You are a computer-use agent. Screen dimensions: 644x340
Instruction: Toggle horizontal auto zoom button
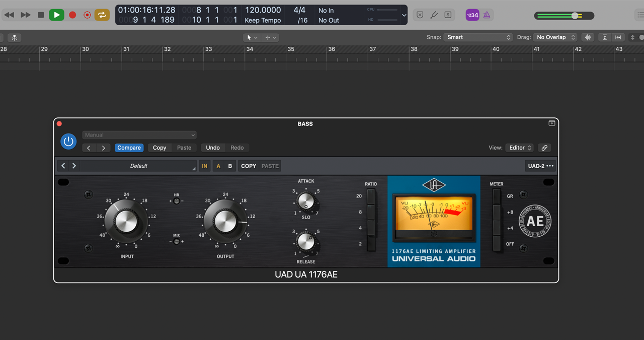618,37
